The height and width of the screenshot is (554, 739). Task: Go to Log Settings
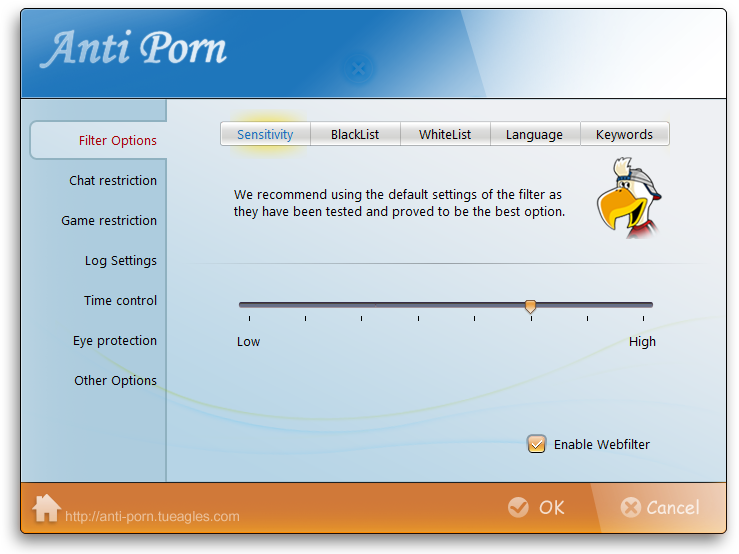(x=121, y=261)
